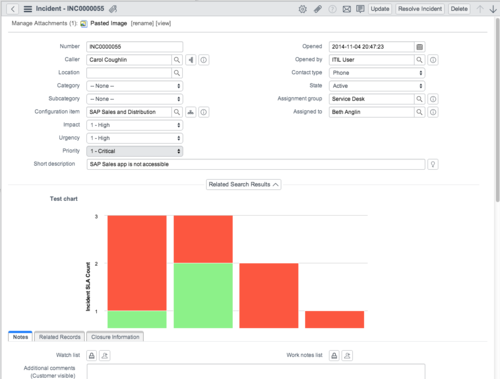Switch to the Notes tab
The image size is (500, 379).
point(20,337)
